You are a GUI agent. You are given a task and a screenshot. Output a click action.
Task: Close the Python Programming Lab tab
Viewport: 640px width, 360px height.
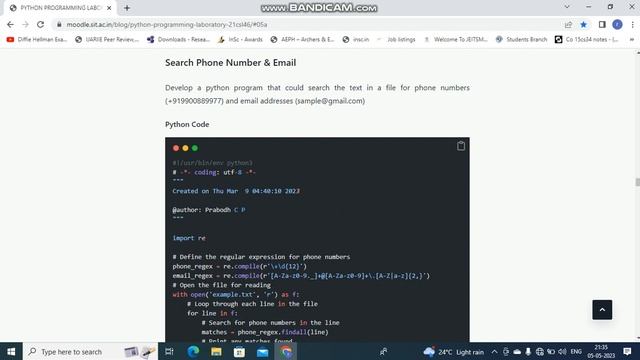[109, 8]
